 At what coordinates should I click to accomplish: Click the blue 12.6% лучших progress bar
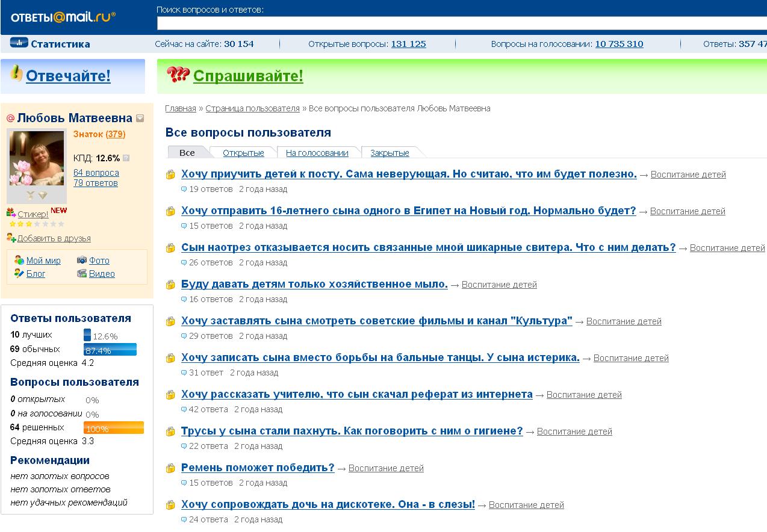point(87,335)
